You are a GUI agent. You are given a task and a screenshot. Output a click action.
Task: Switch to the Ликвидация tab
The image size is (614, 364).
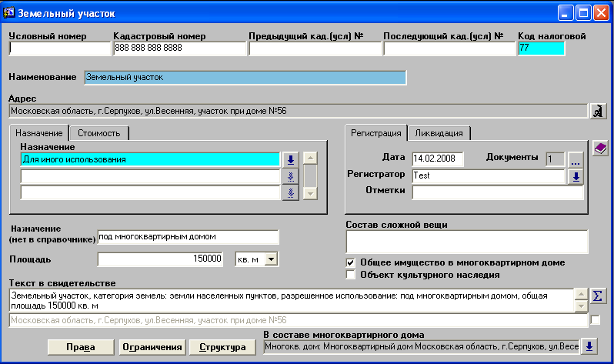pos(439,133)
